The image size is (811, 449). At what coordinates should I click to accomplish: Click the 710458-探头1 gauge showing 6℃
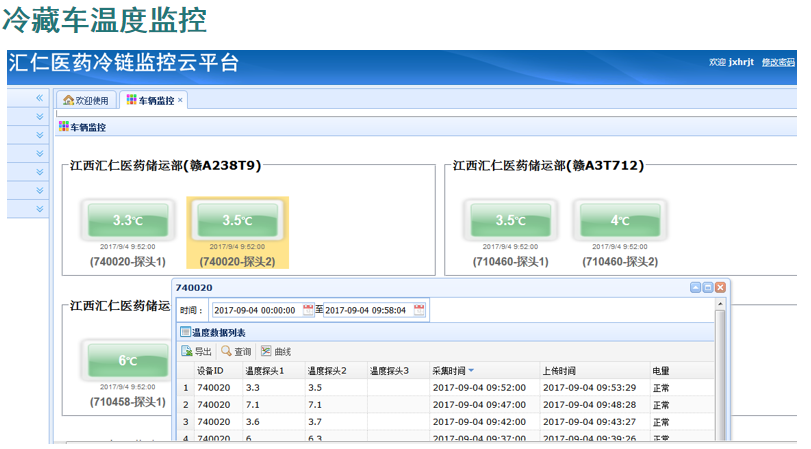point(127,361)
